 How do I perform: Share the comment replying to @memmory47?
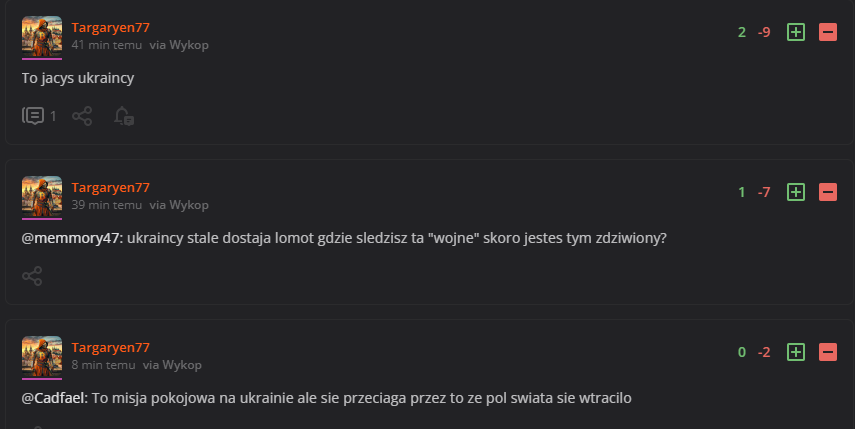[32, 276]
